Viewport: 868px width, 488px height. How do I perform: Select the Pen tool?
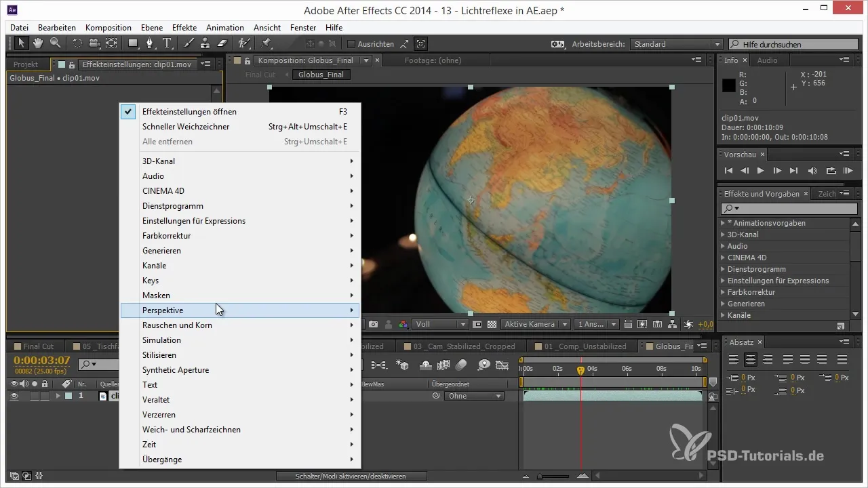pyautogui.click(x=151, y=43)
